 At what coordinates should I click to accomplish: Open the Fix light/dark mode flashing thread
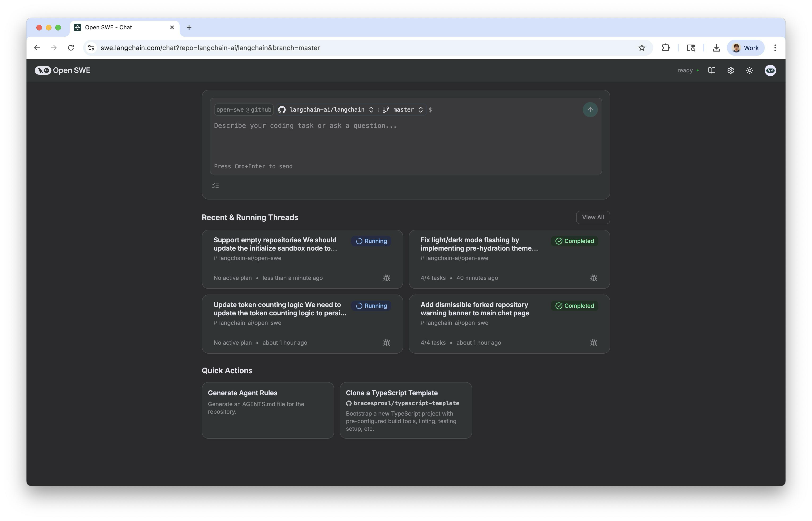pos(509,259)
